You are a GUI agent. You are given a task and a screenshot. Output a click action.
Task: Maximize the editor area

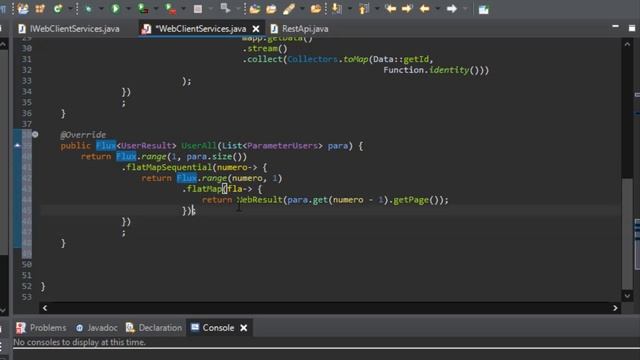pyautogui.click(x=632, y=28)
